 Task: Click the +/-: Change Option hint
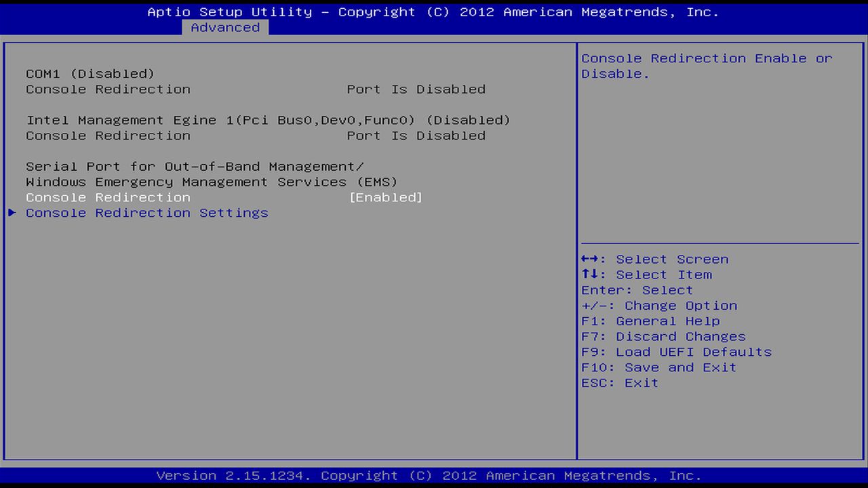[x=659, y=306]
